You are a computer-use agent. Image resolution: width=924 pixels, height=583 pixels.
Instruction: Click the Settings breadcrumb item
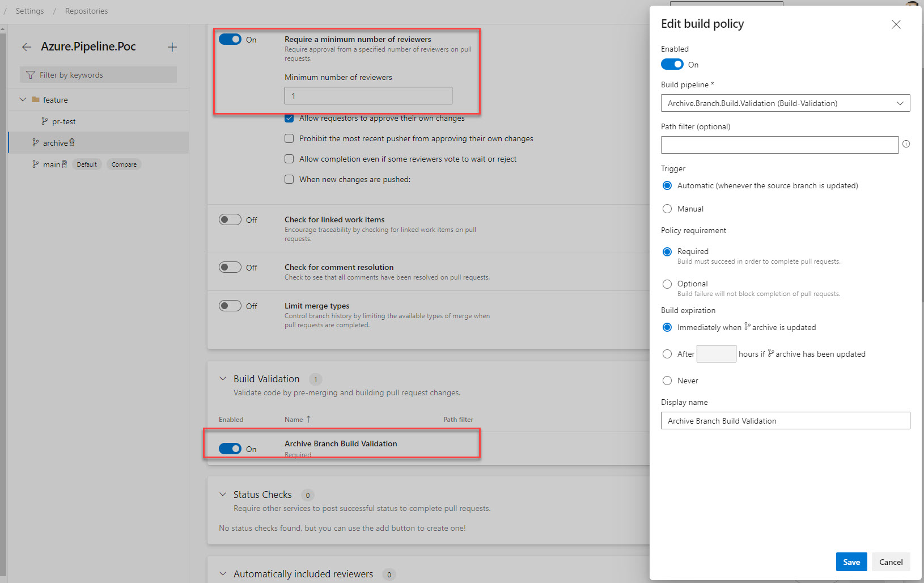[29, 10]
